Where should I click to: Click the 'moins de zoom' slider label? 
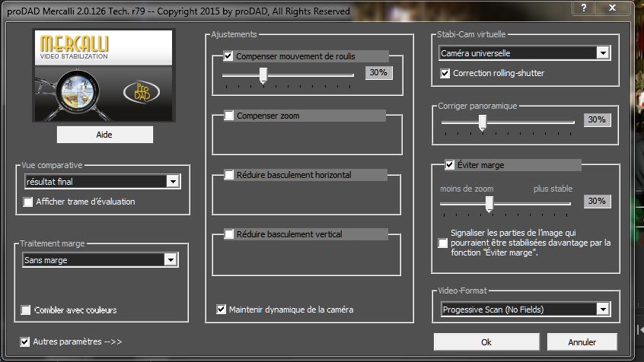467,189
